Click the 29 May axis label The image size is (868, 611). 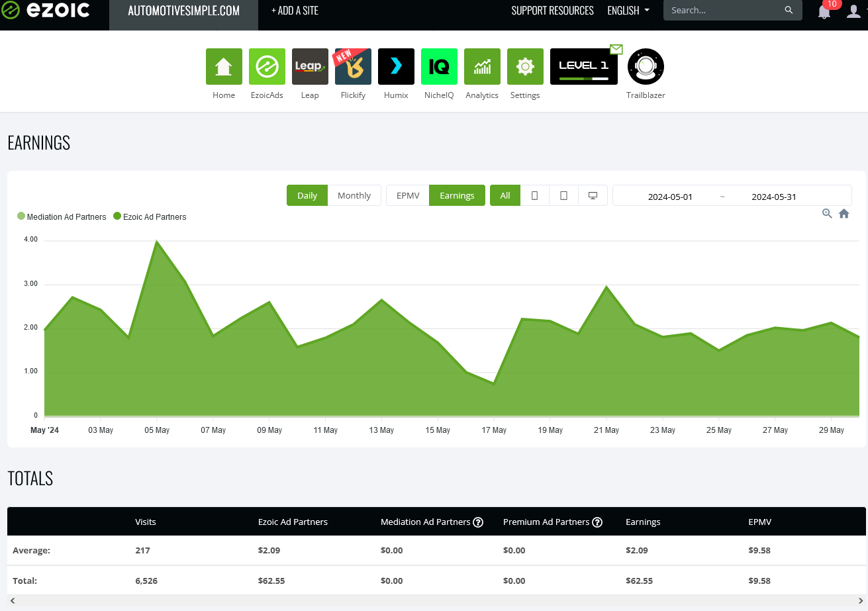(832, 430)
